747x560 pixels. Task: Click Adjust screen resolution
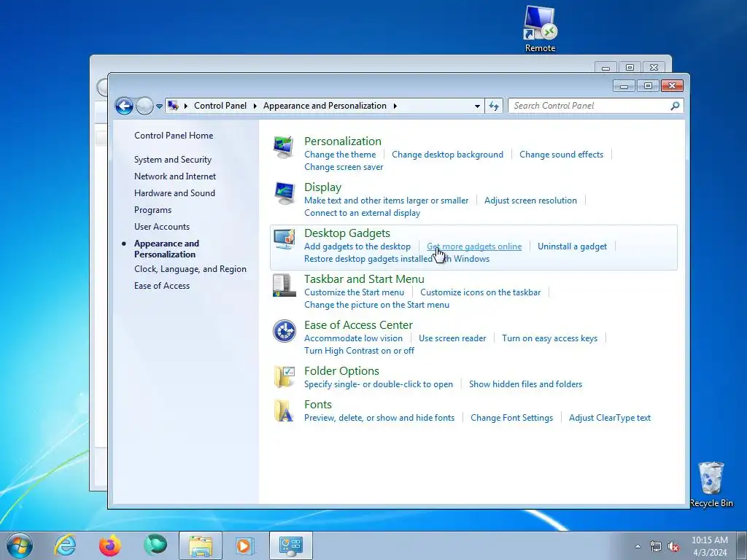pos(530,201)
